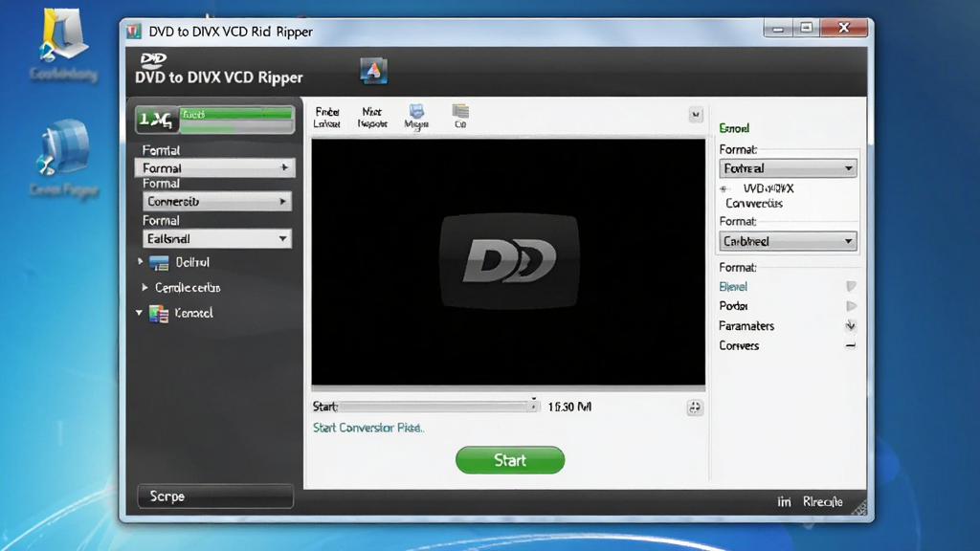Viewport: 980px width, 551px height.
Task: Click the Mrgee toolbar icon
Action: 416,116
